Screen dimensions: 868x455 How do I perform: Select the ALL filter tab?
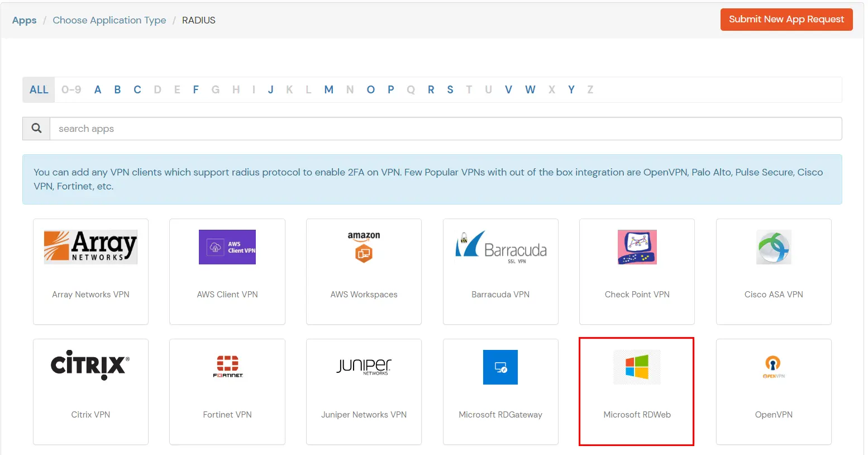tap(39, 89)
